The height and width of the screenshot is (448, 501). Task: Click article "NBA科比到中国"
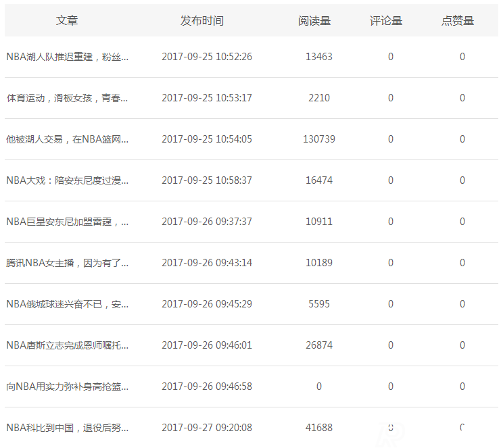click(67, 428)
